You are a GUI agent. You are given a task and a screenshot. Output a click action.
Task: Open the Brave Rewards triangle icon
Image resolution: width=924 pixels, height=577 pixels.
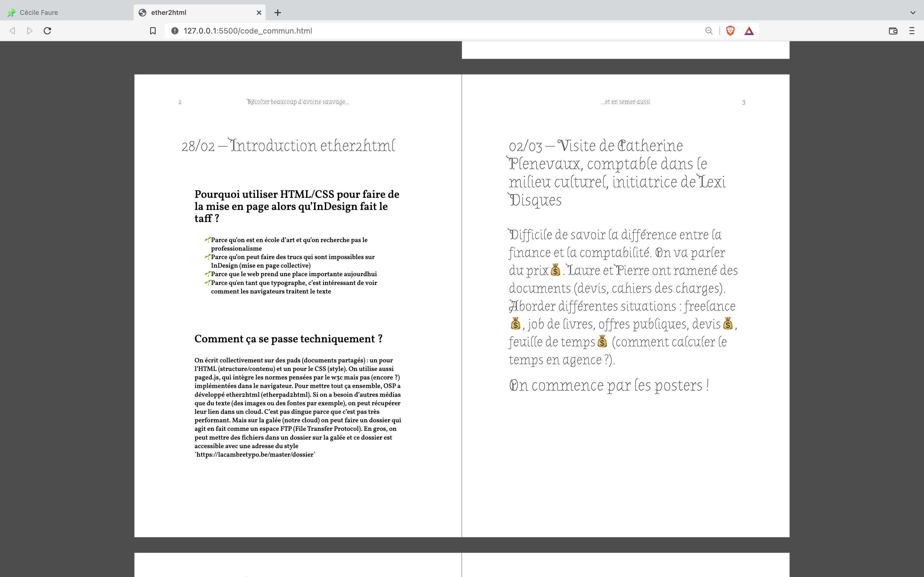pyautogui.click(x=749, y=31)
